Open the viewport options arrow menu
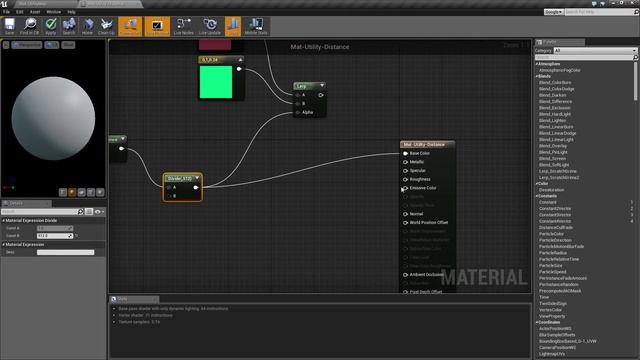Viewport: 640px width, 360px height. click(x=6, y=45)
